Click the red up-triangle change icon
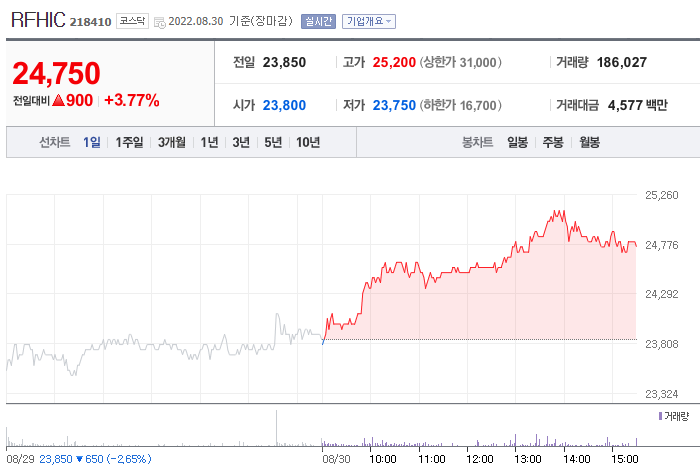700x476 pixels. coord(58,100)
